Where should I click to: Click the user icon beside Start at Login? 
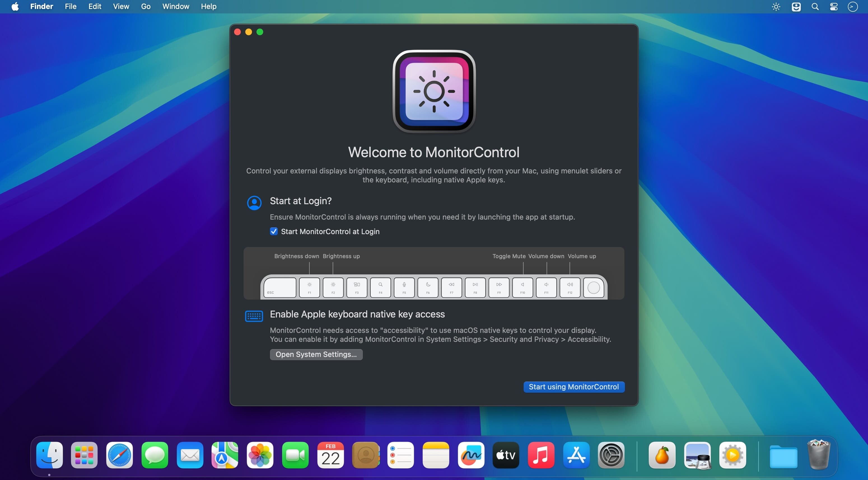pos(254,203)
